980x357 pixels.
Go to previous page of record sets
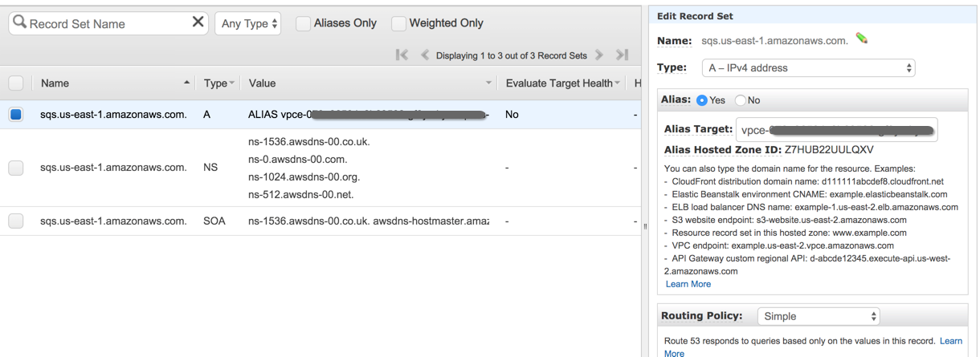tap(423, 55)
